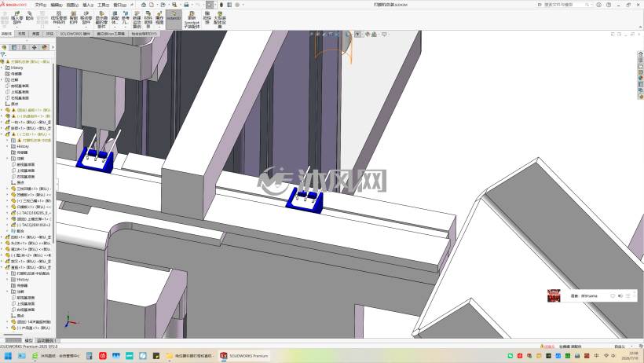Open 大型装配体设置 settings tool
This screenshot has height=363, width=644.
click(x=220, y=20)
